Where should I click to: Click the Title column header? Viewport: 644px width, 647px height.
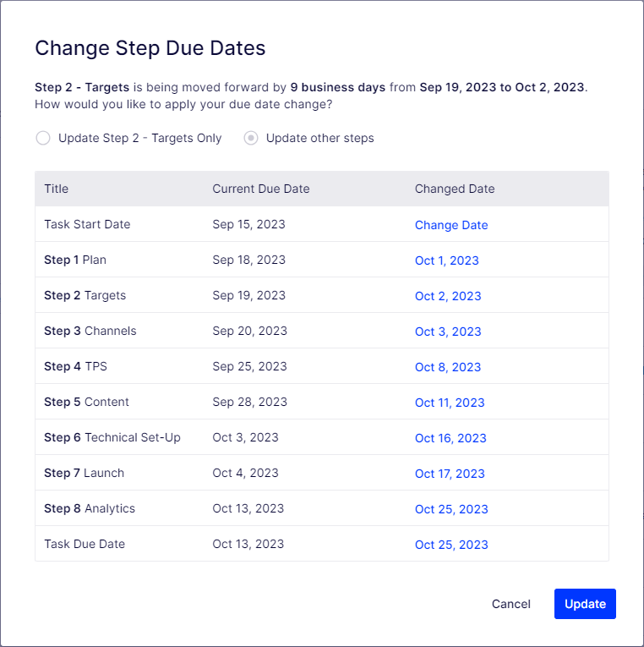(x=57, y=189)
